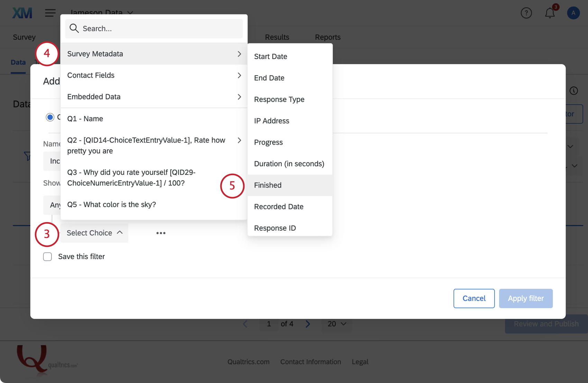Open notifications bell showing 3 alerts
Viewport: 588px width, 383px height.
(550, 13)
